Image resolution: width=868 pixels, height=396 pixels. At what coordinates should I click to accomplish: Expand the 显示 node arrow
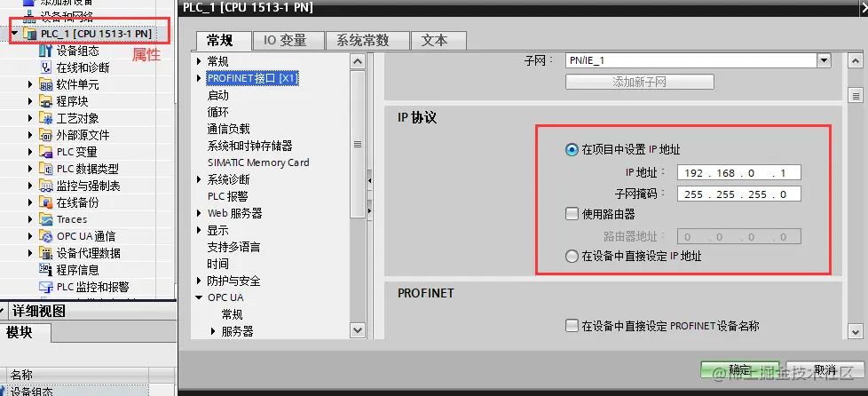pyautogui.click(x=200, y=230)
